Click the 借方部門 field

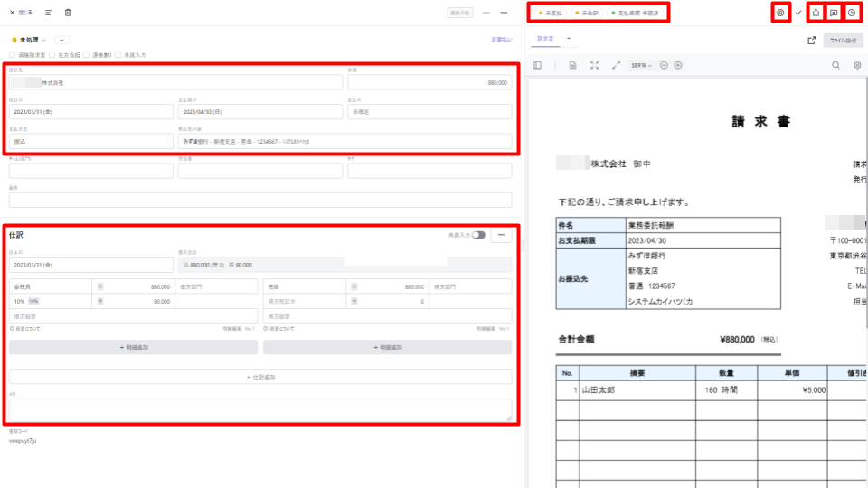click(x=216, y=286)
